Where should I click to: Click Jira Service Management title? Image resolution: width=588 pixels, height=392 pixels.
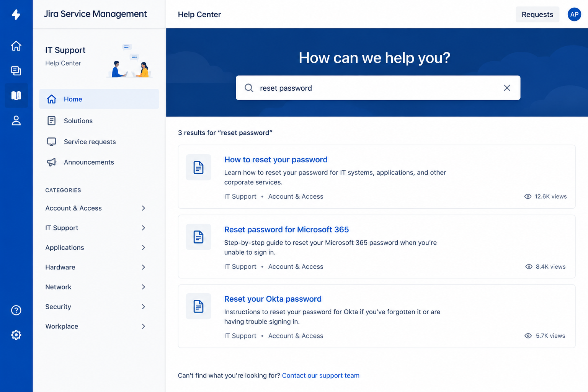(x=95, y=14)
